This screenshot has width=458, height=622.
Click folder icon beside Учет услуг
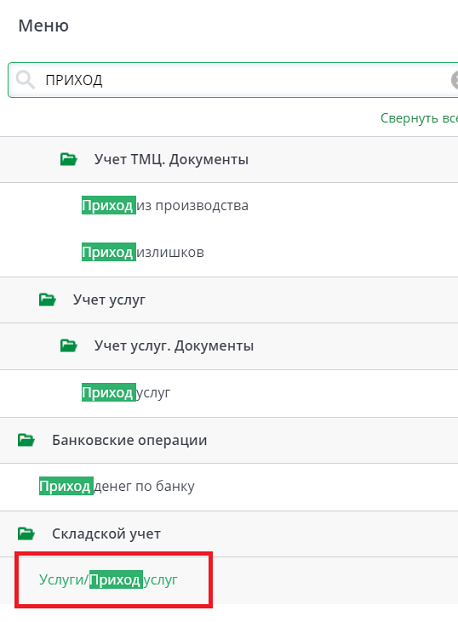tap(47, 299)
